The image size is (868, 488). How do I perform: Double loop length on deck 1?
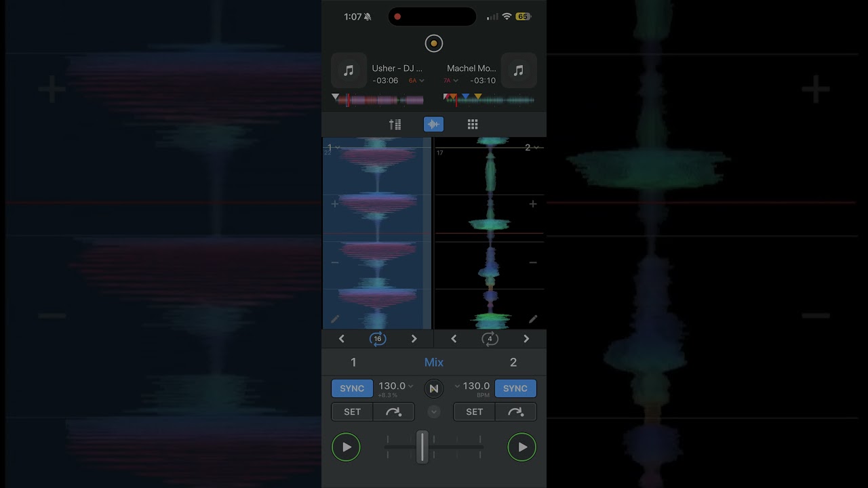pos(414,339)
